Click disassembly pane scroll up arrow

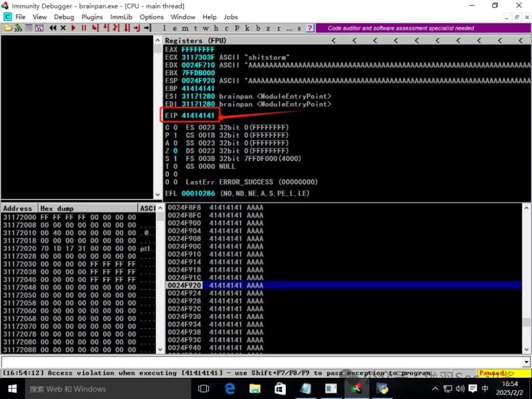[158, 40]
